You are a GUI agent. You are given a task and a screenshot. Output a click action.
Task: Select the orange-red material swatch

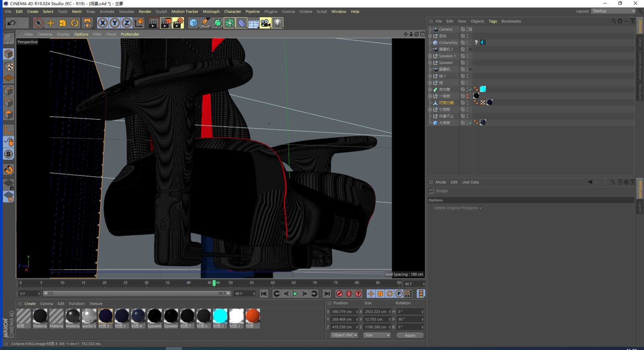253,318
